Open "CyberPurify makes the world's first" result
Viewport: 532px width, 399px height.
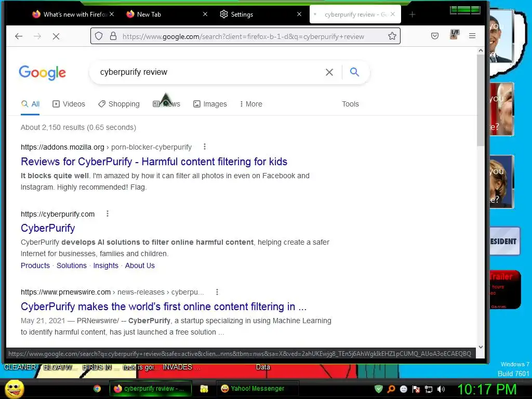tap(164, 307)
